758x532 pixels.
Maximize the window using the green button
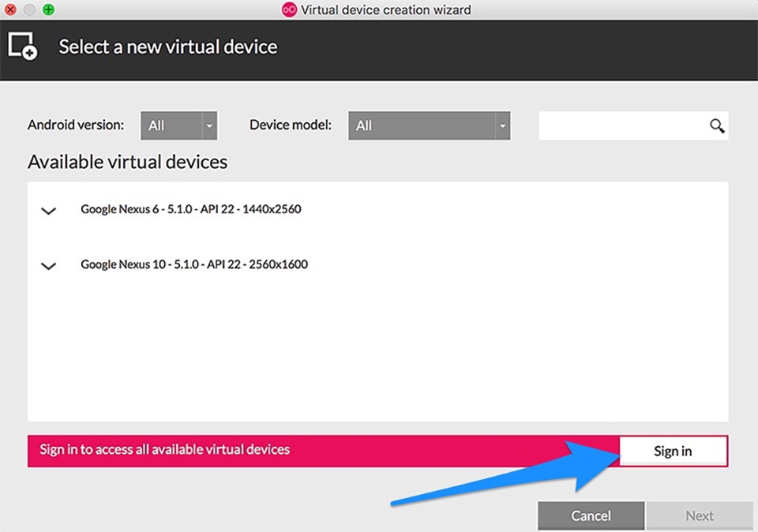48,10
